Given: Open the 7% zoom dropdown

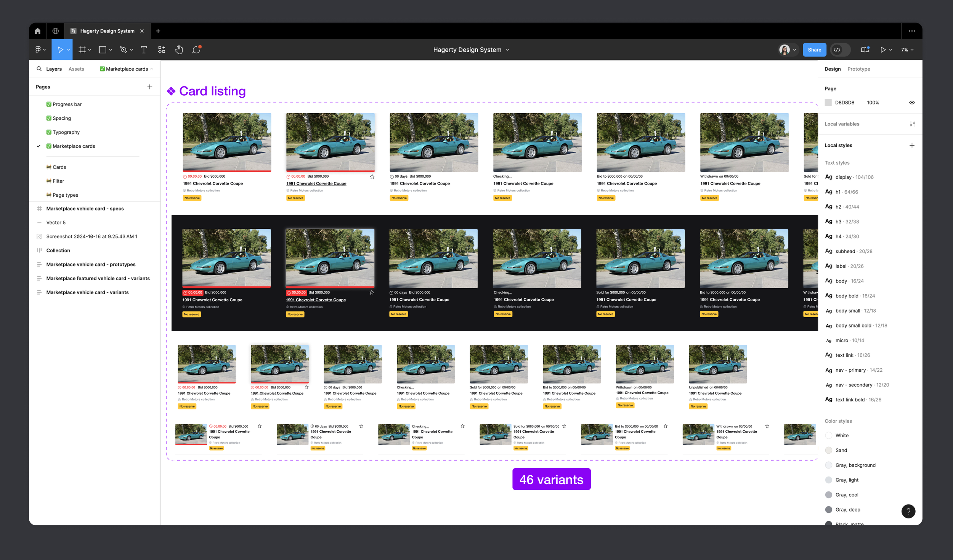Looking at the screenshot, I should (x=907, y=50).
